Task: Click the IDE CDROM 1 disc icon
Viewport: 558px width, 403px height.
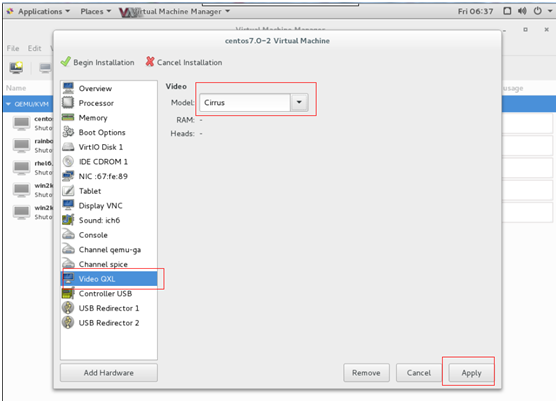Action: [x=68, y=161]
